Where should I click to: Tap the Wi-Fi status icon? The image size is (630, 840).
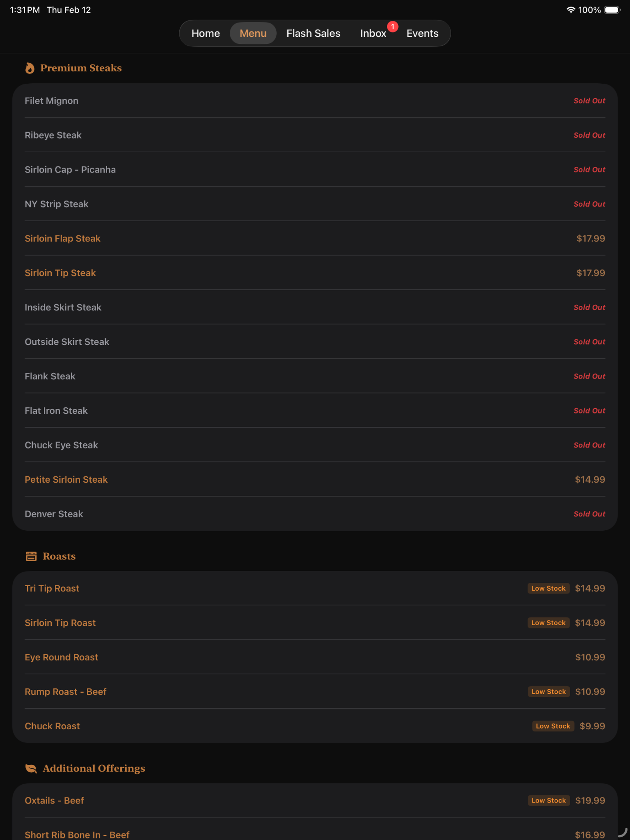(570, 10)
